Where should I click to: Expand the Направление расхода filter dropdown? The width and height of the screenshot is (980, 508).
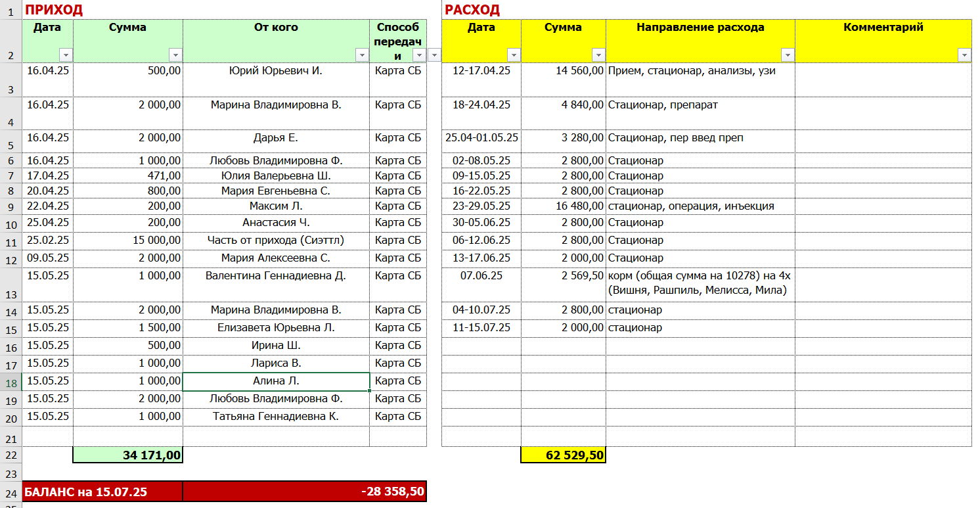[x=787, y=55]
